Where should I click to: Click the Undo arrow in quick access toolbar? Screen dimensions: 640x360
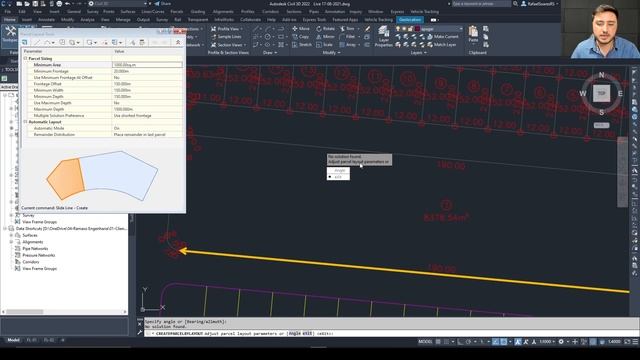pyautogui.click(x=68, y=4)
